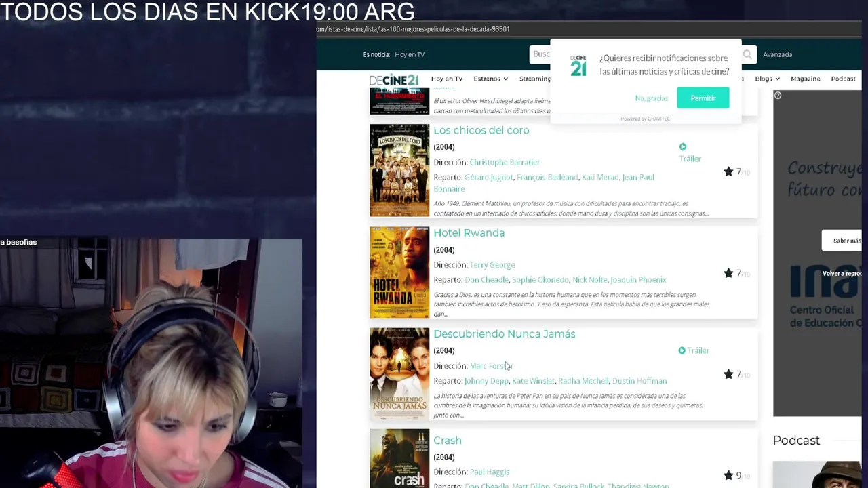Open actor Don Cheadle in Hotel Rwanda
This screenshot has height=488, width=868.
tap(486, 279)
